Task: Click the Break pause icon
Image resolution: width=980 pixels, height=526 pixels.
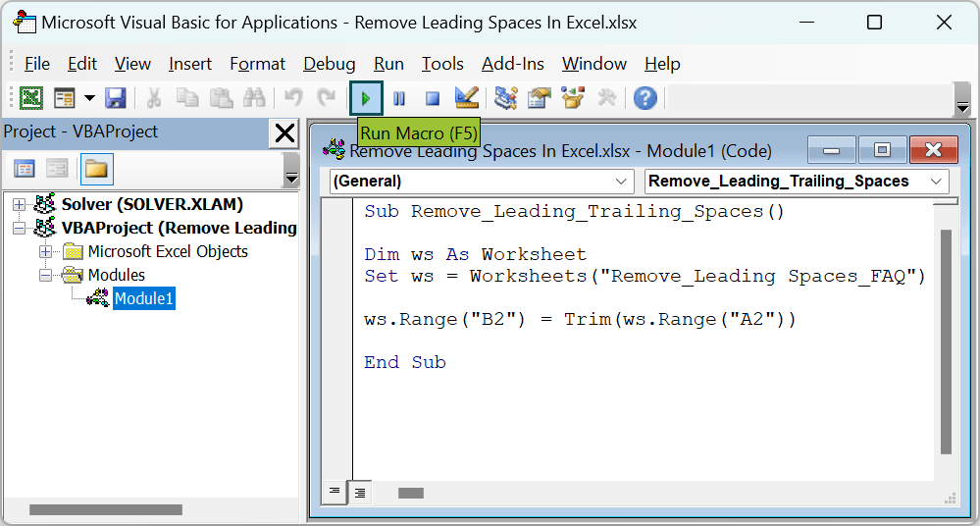Action: (x=399, y=98)
